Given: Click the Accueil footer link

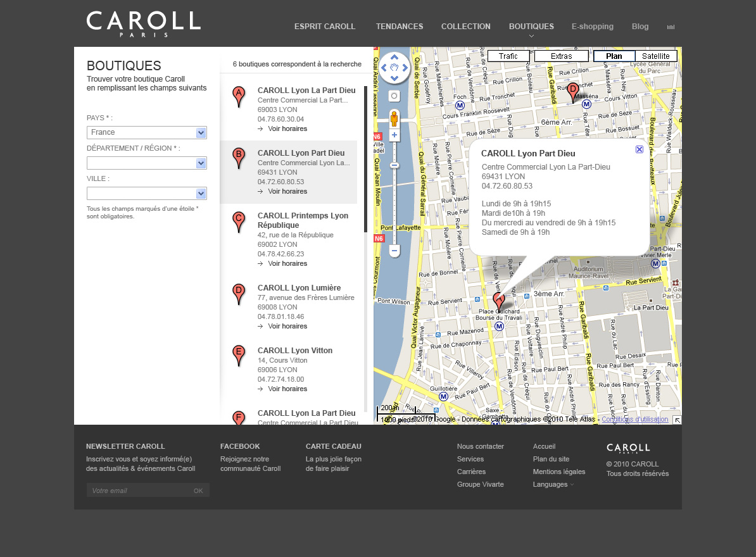Looking at the screenshot, I should [x=544, y=446].
